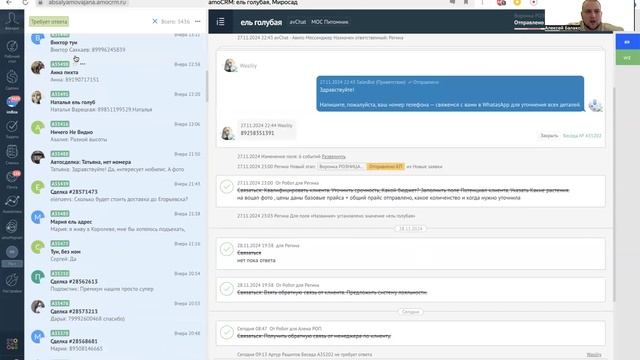Click the Wasiliy avatar above chat bubble
The height and width of the screenshot is (360, 640).
tap(230, 65)
